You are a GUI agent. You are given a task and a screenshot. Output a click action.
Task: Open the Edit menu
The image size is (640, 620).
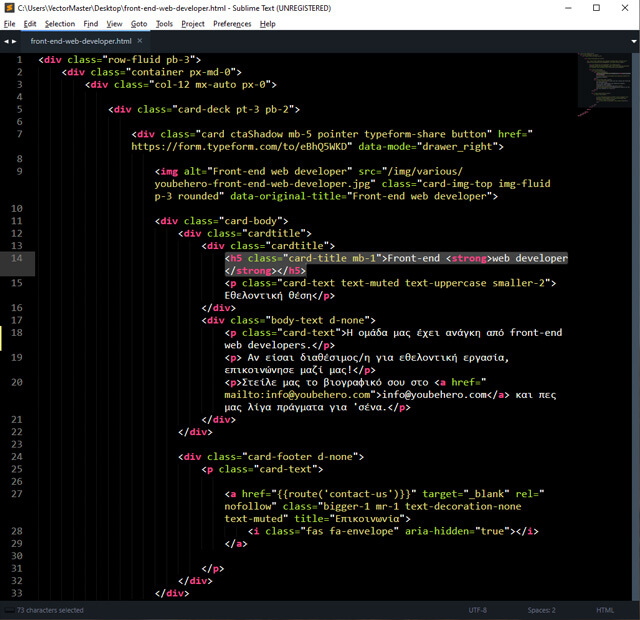coord(30,24)
